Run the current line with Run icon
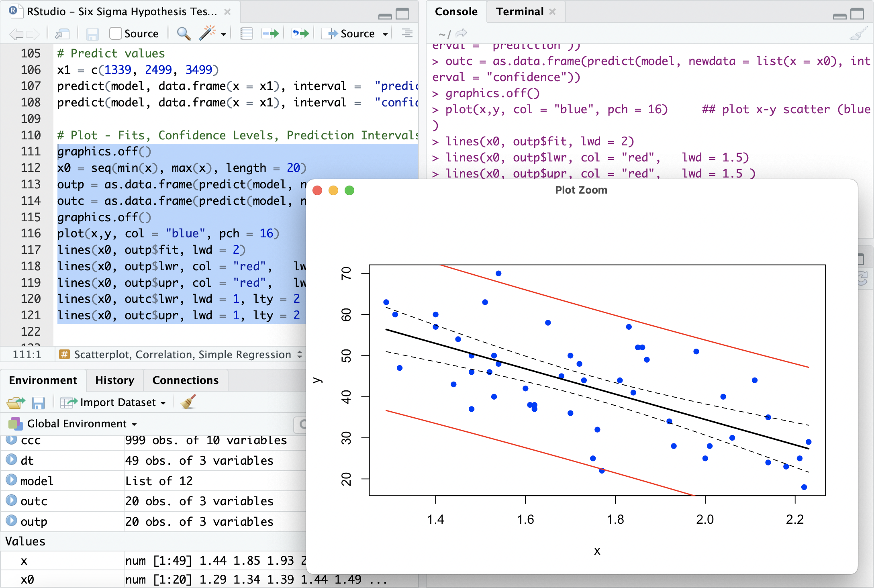 [x=270, y=34]
